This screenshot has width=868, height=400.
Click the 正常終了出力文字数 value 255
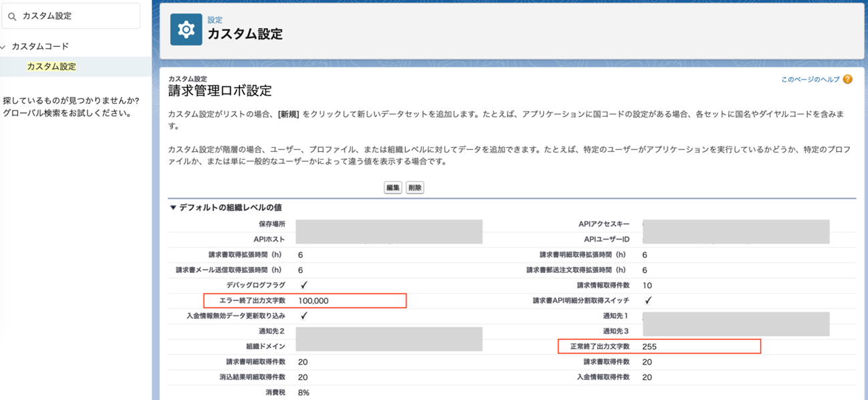pos(649,346)
